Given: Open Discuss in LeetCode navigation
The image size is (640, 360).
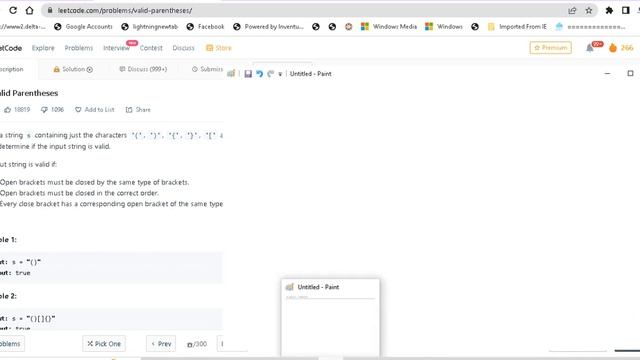Looking at the screenshot, I should [x=183, y=48].
